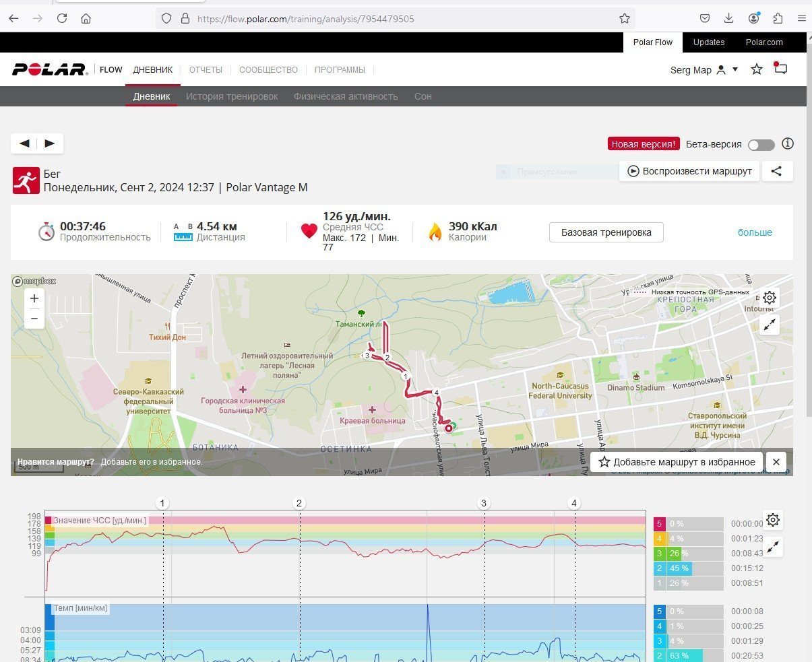Click the browser address bar URL

point(306,19)
